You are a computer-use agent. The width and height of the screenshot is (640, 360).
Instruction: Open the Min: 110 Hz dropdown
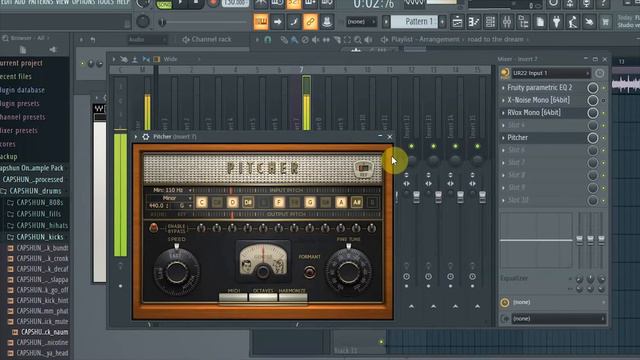pyautogui.click(x=169, y=190)
